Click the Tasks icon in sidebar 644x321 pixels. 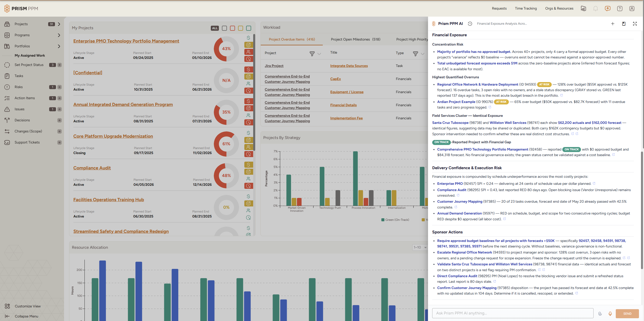click(x=7, y=76)
